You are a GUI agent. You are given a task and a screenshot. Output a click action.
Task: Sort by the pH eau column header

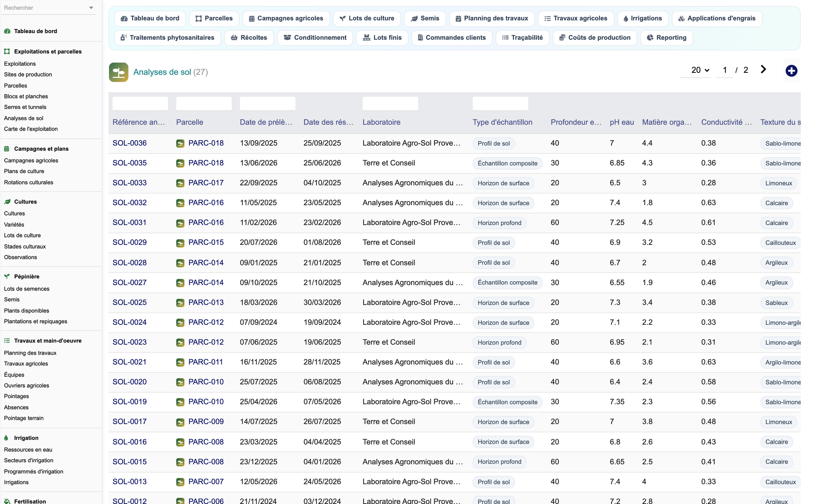point(622,122)
